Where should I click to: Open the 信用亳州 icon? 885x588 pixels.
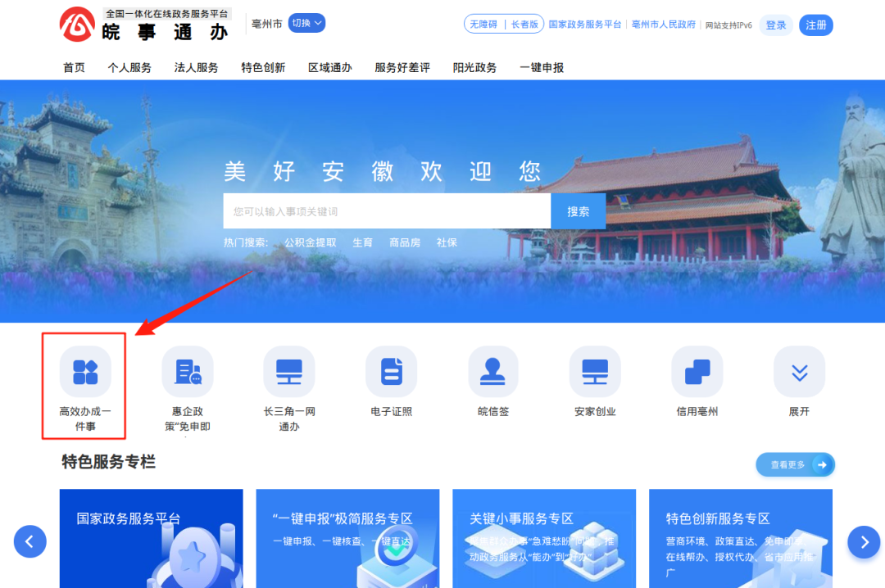coord(697,371)
